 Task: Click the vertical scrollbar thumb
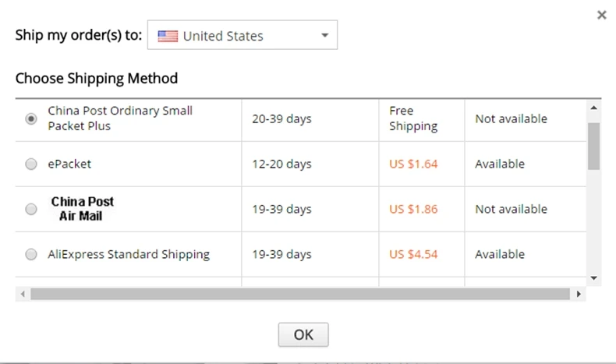click(x=593, y=144)
